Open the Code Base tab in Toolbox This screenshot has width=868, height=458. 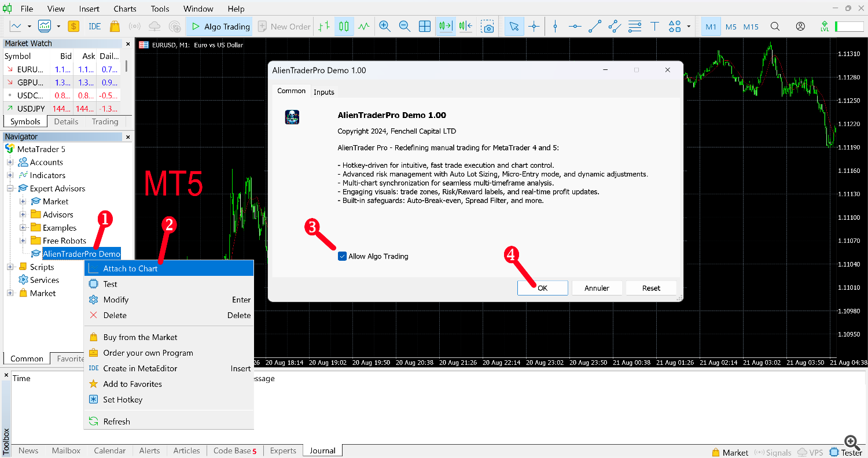[x=234, y=450]
